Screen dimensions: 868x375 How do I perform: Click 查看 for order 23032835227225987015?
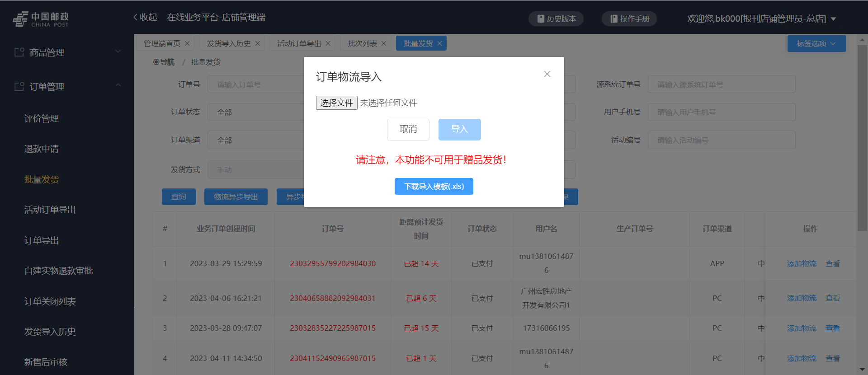833,328
